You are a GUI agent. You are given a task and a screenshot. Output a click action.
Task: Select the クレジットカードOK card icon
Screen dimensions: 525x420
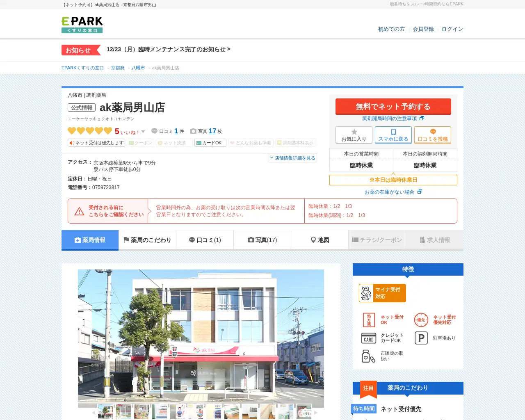tap(368, 338)
